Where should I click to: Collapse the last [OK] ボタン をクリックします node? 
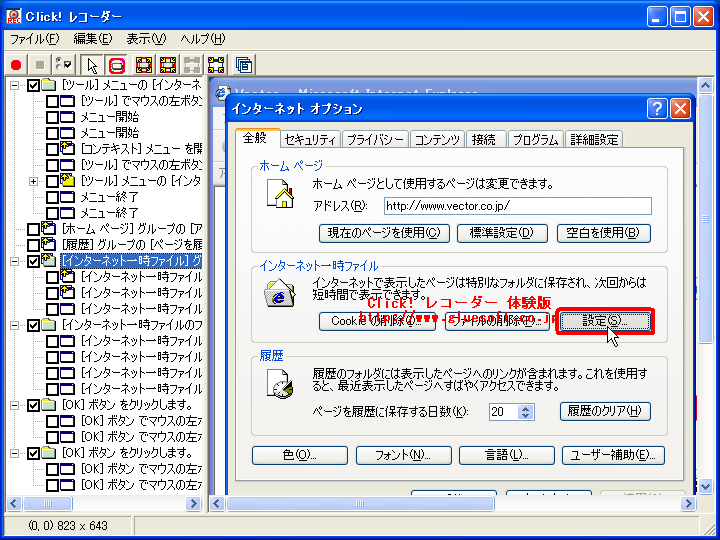coord(15,453)
